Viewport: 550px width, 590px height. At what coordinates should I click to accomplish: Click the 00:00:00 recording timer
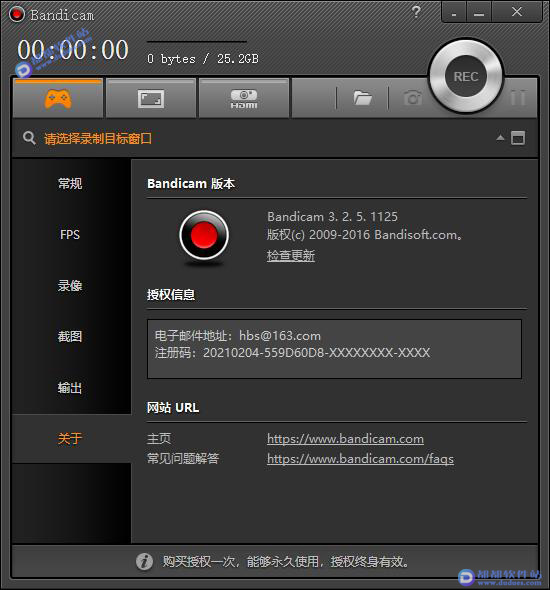pos(73,50)
